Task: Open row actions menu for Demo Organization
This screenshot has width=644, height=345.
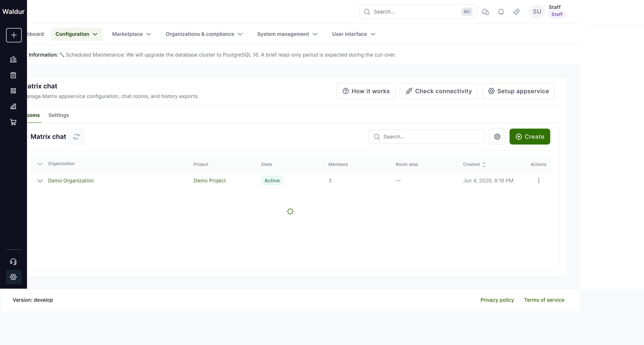Action: pyautogui.click(x=539, y=181)
